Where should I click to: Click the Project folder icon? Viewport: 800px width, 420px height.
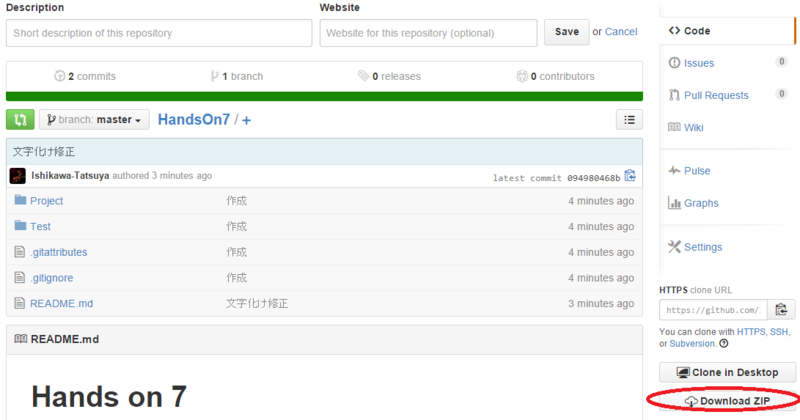coord(20,200)
